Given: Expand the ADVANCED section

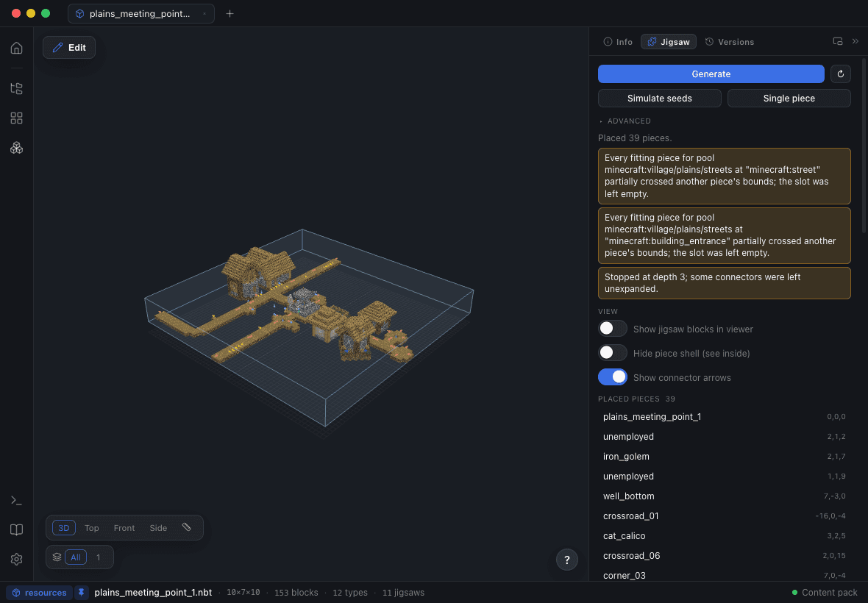Looking at the screenshot, I should pyautogui.click(x=625, y=121).
